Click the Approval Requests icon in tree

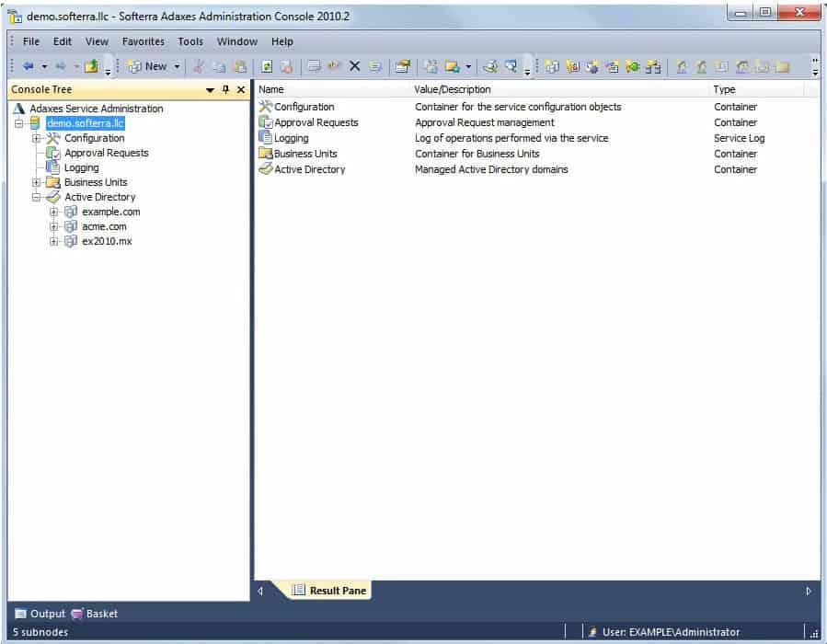pyautogui.click(x=53, y=153)
